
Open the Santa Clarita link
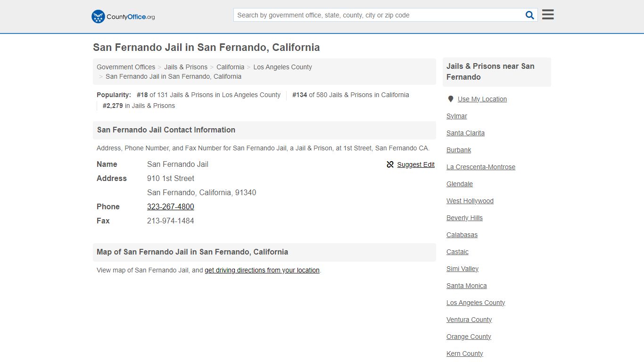[x=465, y=133]
